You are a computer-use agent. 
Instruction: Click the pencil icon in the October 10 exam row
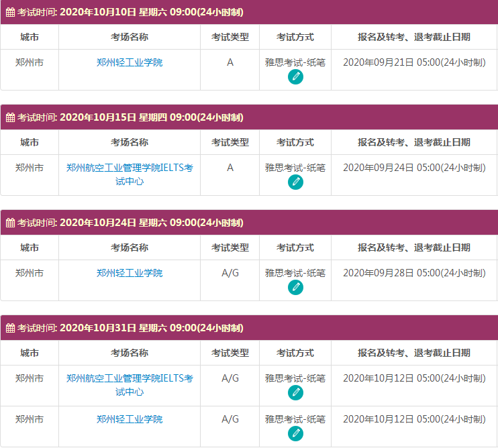click(295, 76)
